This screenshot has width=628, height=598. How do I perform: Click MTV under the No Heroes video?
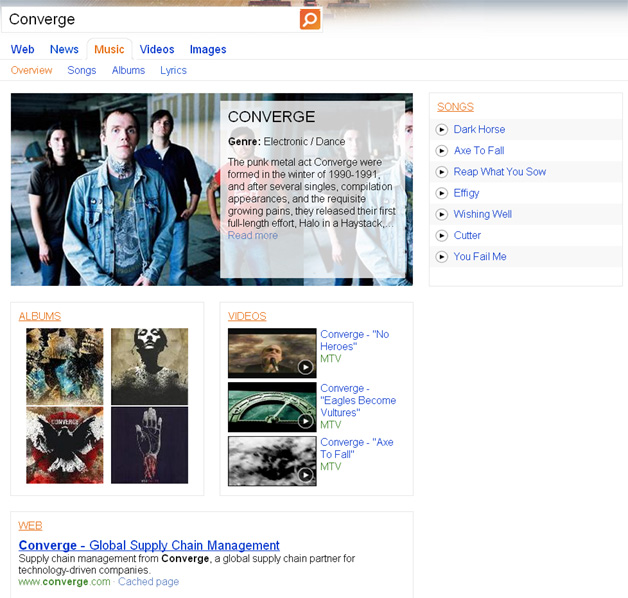(330, 358)
